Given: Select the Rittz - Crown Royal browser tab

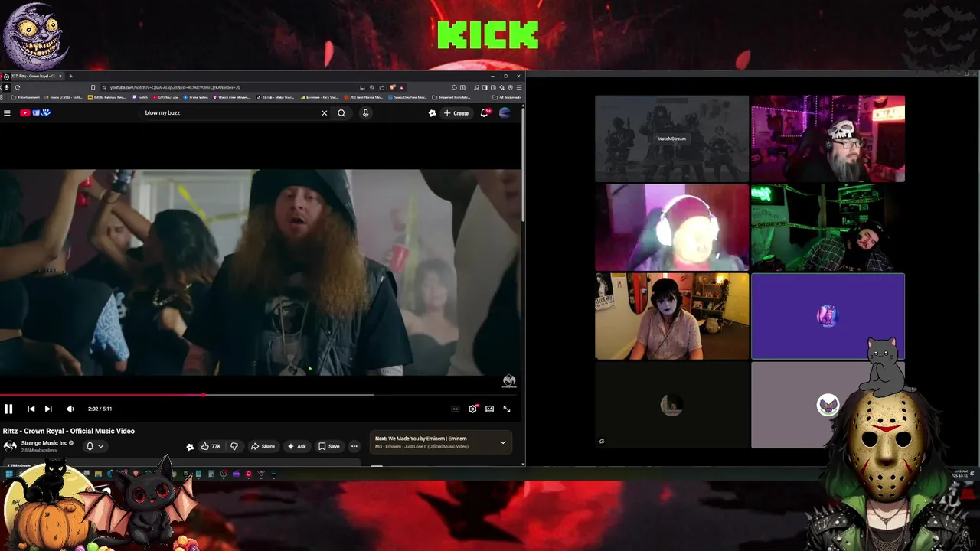Looking at the screenshot, I should tap(33, 76).
